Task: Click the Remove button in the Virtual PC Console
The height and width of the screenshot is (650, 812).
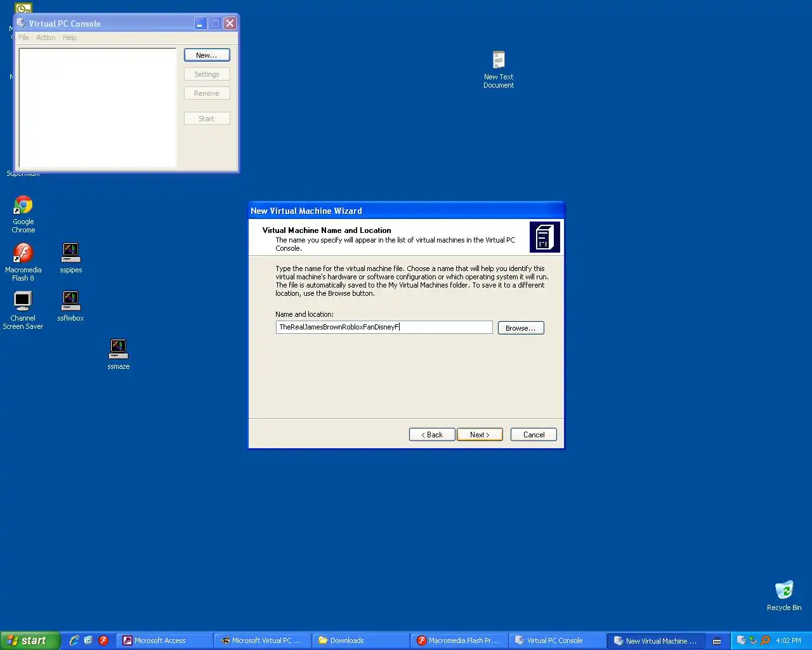Action: point(207,93)
